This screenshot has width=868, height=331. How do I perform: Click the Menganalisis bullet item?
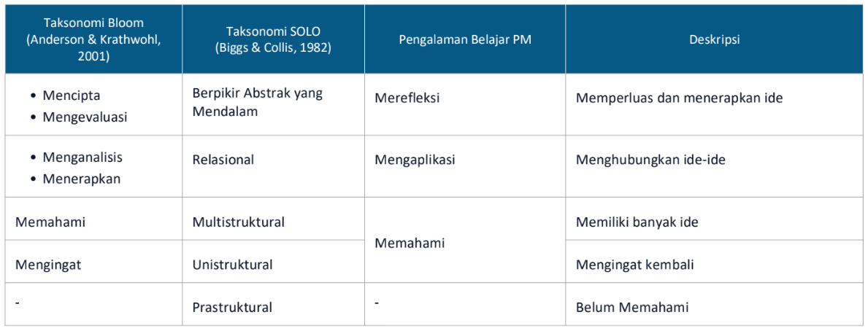tap(82, 157)
